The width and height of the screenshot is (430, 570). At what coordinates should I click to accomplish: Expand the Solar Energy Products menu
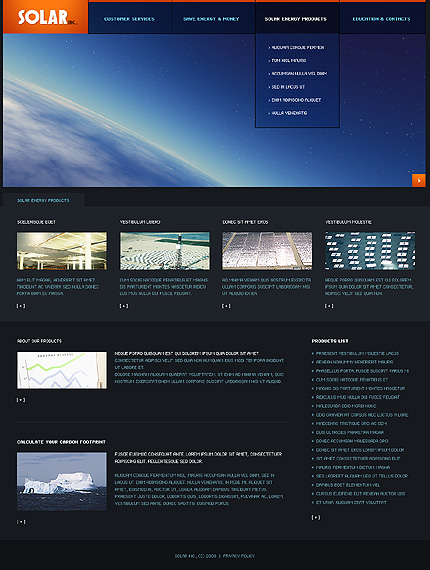tap(296, 19)
